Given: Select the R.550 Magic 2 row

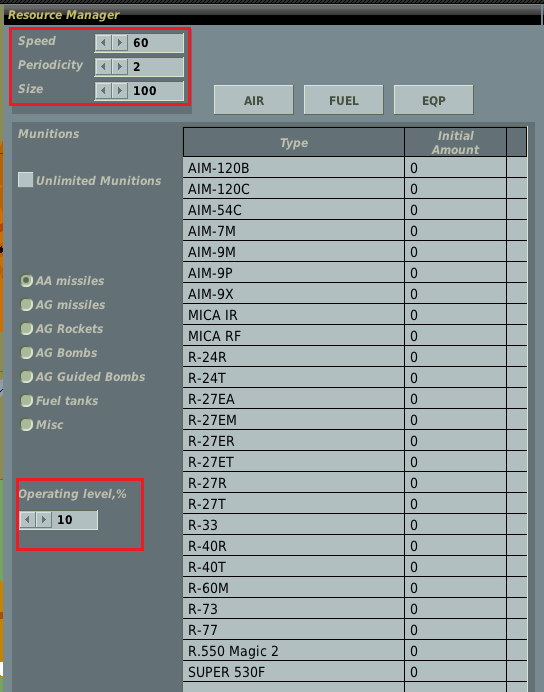Looking at the screenshot, I should pyautogui.click(x=355, y=651).
